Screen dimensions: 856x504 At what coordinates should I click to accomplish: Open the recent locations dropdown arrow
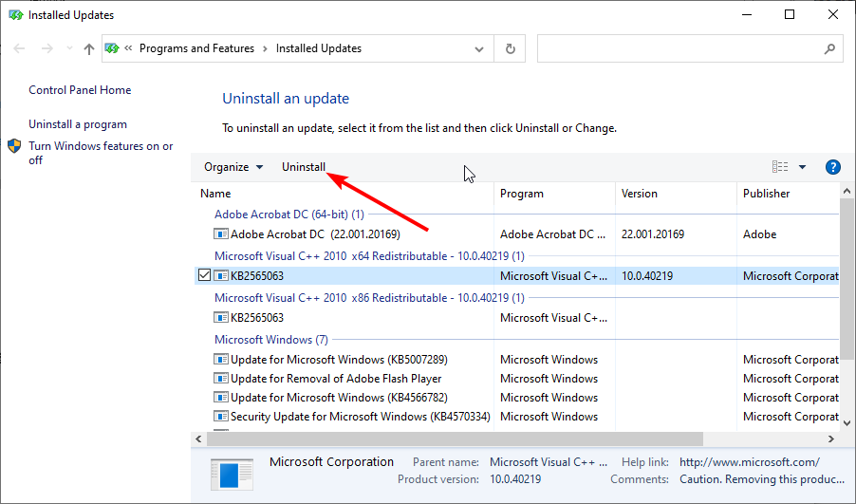click(x=69, y=48)
